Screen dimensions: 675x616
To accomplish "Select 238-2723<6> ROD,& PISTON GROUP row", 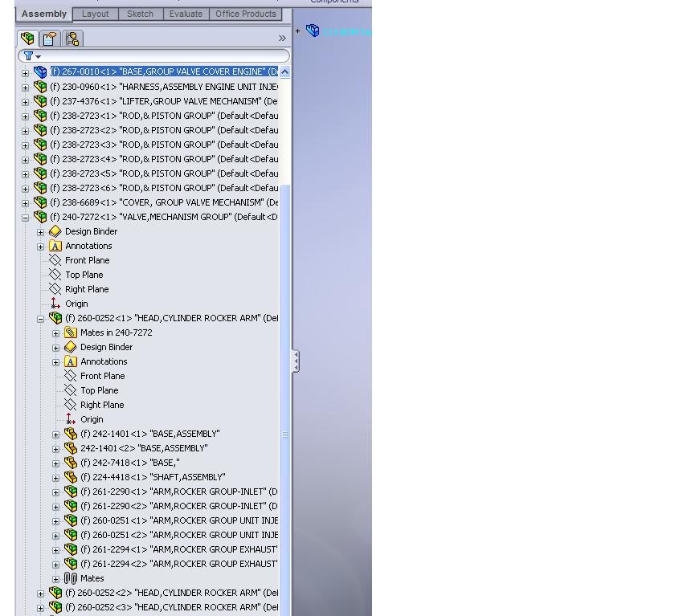I will pos(164,188).
